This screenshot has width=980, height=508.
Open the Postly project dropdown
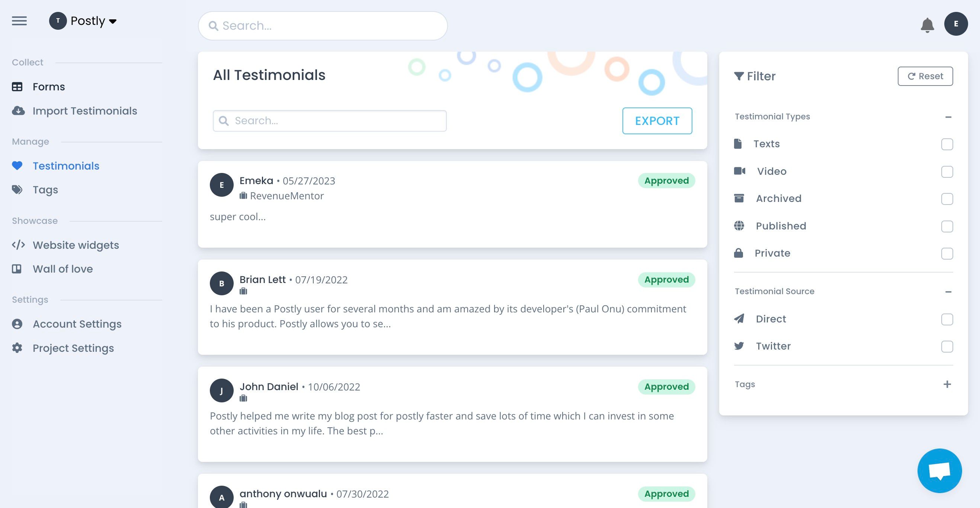coord(83,21)
